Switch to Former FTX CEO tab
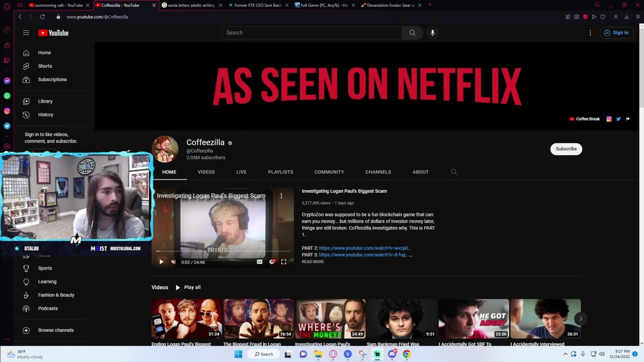This screenshot has height=362, width=644. [258, 5]
